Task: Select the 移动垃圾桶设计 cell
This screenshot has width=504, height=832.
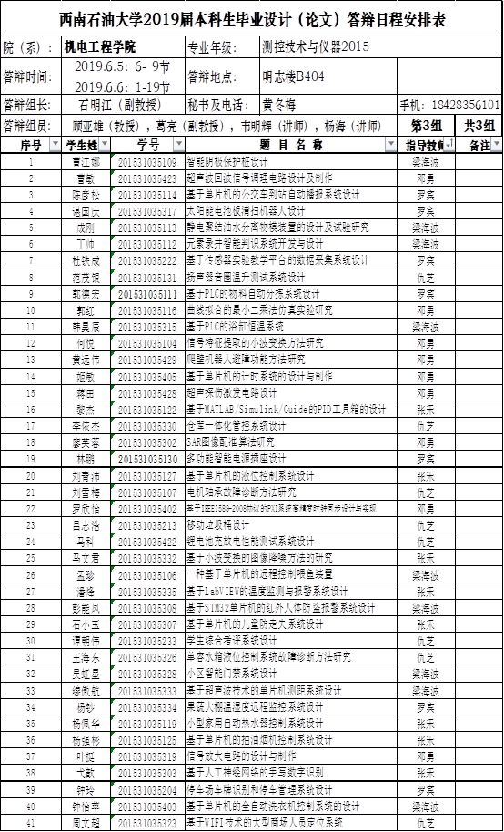Action: (291, 526)
